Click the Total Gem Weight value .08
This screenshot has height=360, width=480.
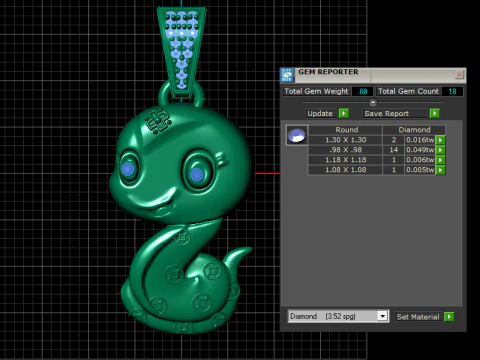point(363,91)
